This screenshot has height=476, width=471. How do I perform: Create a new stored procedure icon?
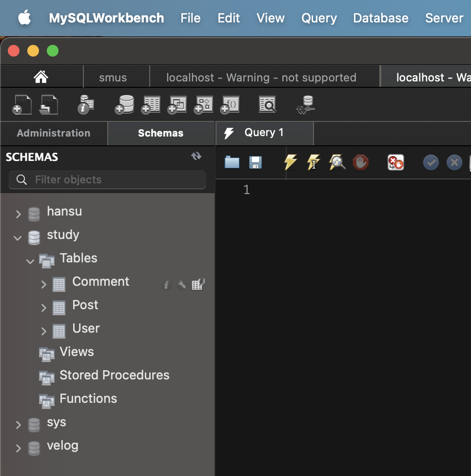204,105
